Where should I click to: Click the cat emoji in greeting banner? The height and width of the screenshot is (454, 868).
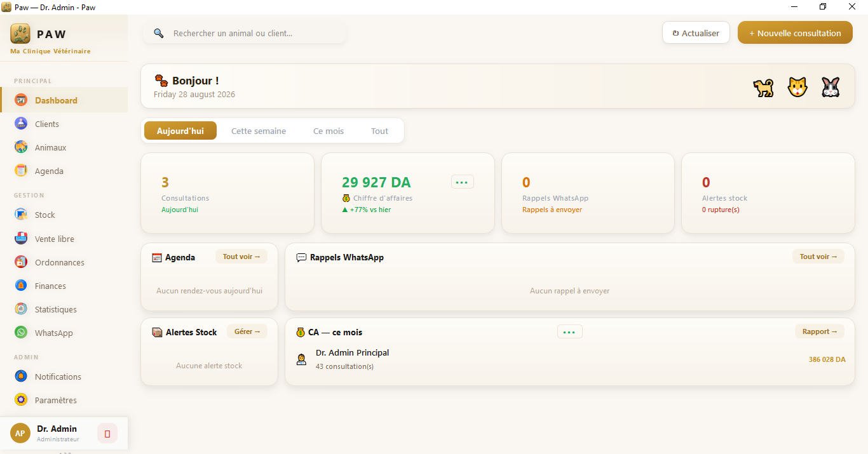pyautogui.click(x=797, y=87)
